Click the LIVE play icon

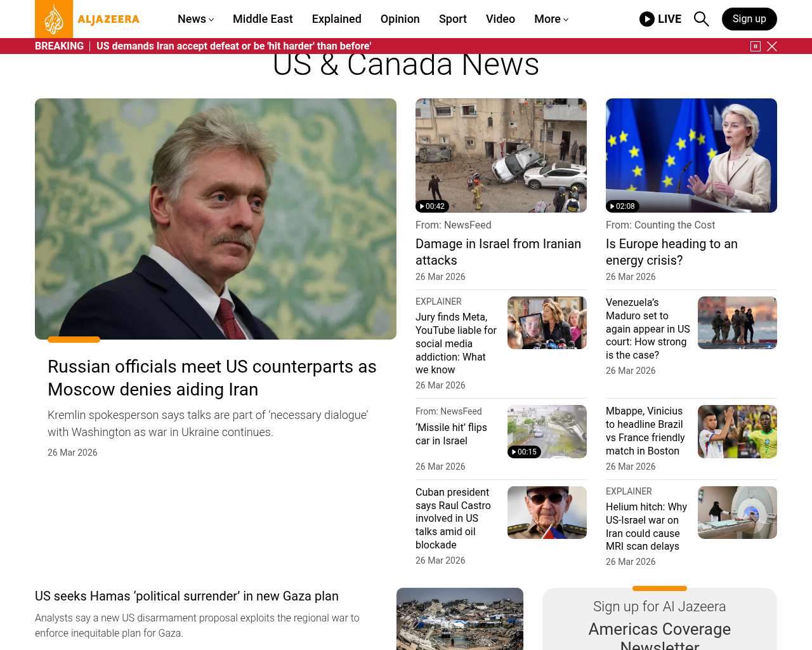coord(647,19)
